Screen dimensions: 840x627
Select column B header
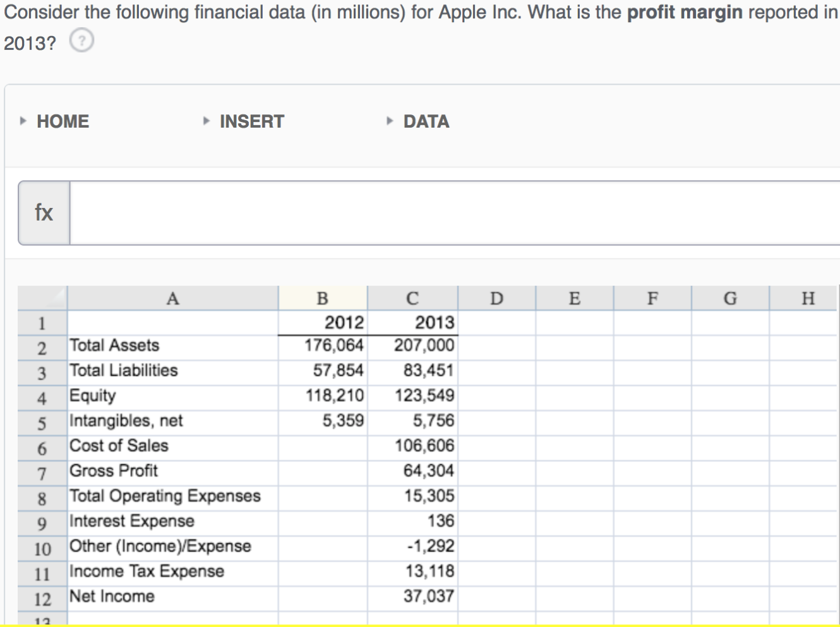323,298
